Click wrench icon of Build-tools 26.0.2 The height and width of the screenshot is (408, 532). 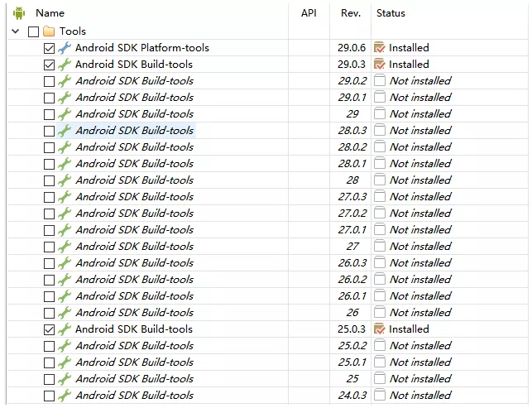pyautogui.click(x=65, y=280)
